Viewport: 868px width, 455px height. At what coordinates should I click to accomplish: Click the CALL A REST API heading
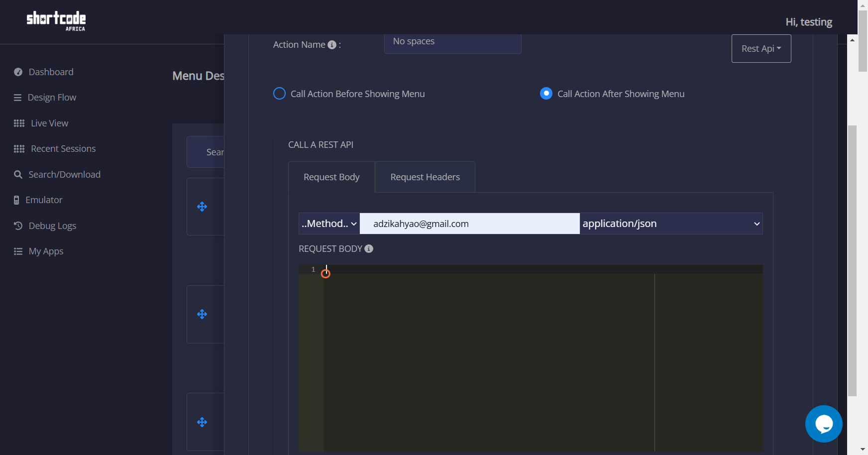point(321,145)
